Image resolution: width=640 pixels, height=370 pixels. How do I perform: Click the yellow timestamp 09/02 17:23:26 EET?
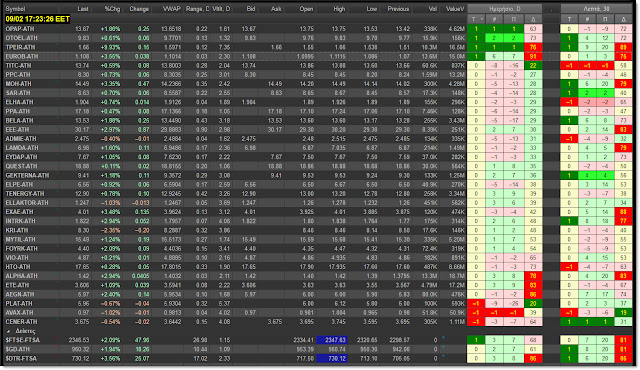point(38,19)
